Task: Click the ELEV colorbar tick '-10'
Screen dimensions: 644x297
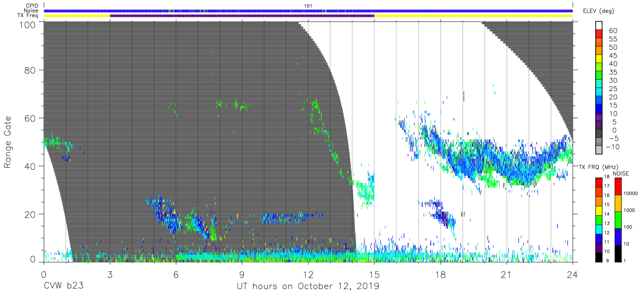Action: [x=611, y=147]
